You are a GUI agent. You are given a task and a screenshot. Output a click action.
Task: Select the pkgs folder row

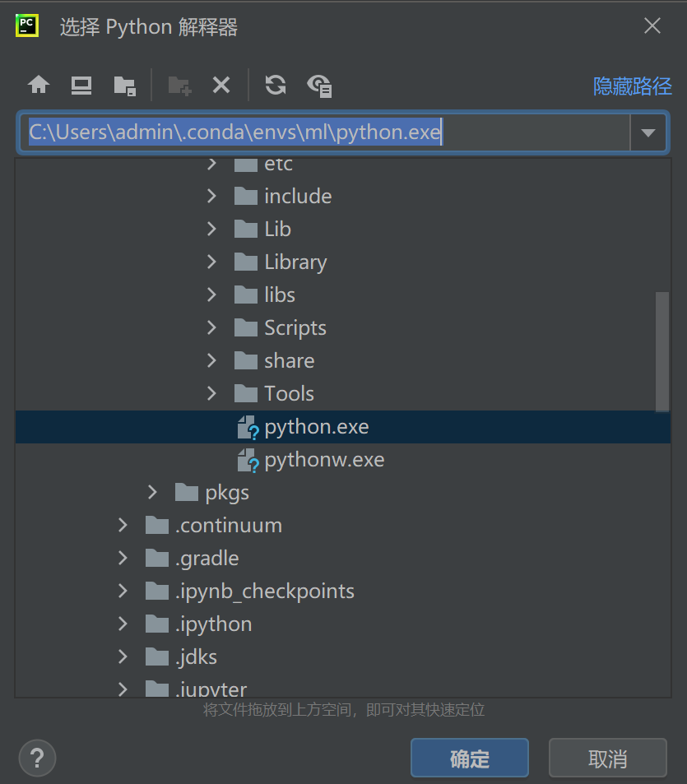pyautogui.click(x=343, y=493)
